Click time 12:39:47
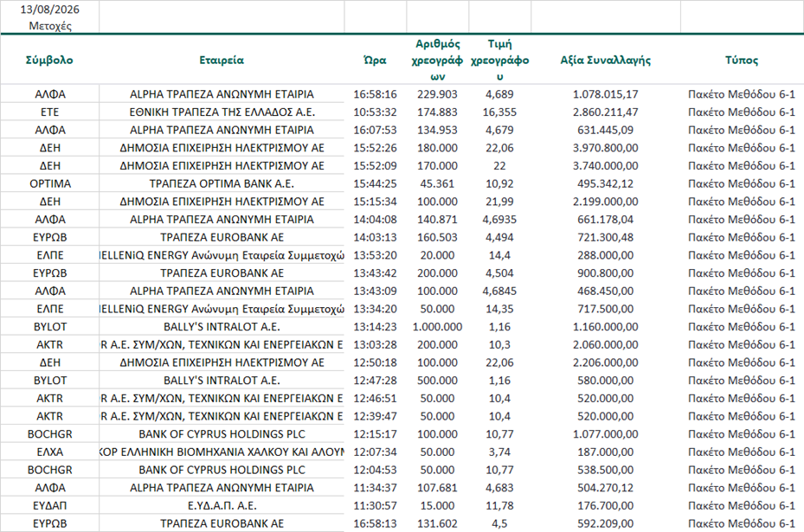Image resolution: width=804 pixels, height=532 pixels. click(x=376, y=417)
